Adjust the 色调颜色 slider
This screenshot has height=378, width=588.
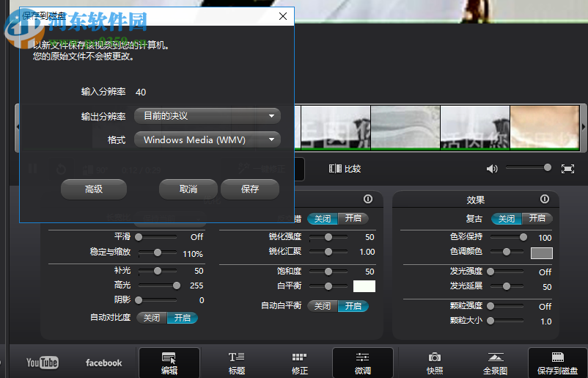507,252
